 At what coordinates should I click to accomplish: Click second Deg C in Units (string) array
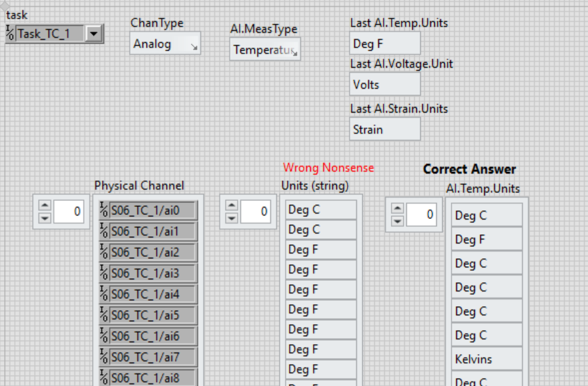pos(320,230)
